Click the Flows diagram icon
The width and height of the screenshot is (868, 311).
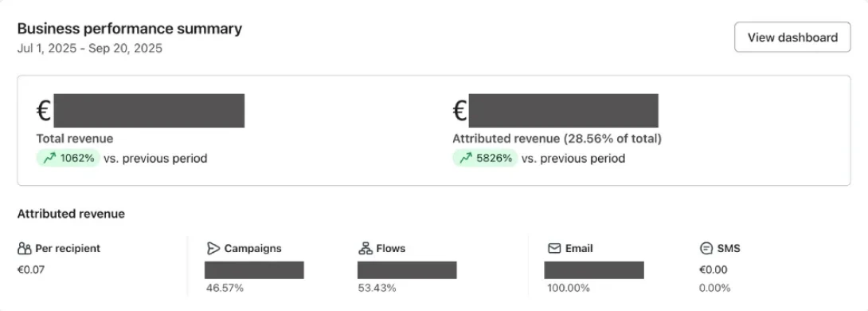pyautogui.click(x=366, y=248)
